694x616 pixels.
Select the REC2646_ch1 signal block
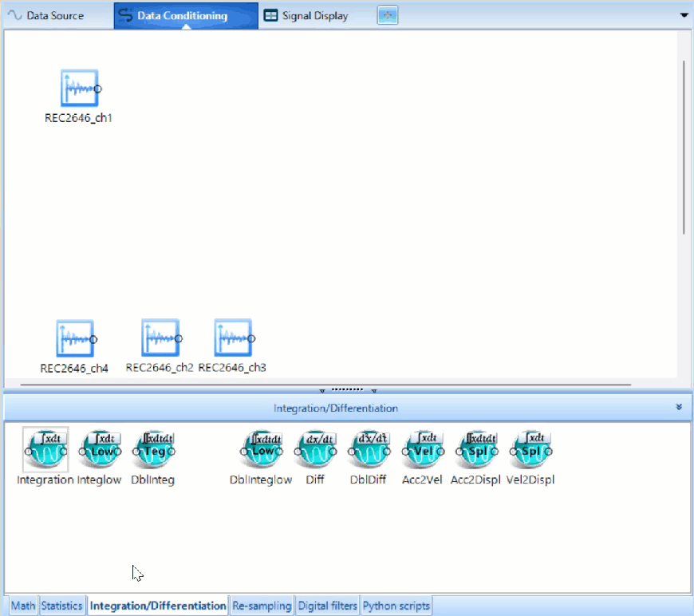[79, 89]
